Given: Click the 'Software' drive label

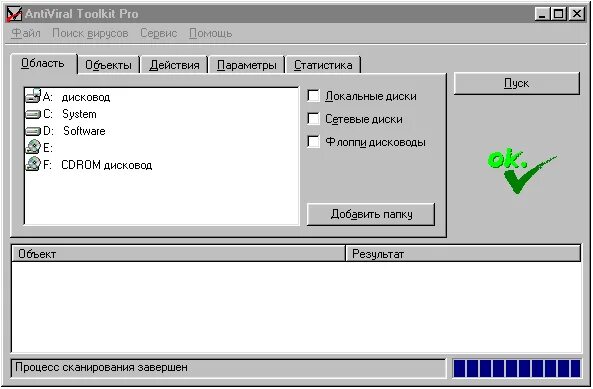Looking at the screenshot, I should (84, 131).
